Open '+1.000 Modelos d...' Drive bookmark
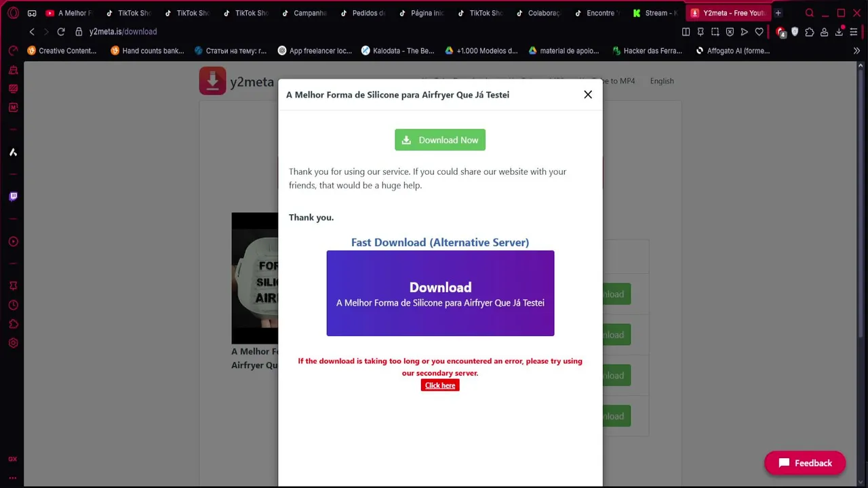The height and width of the screenshot is (488, 868). 481,51
